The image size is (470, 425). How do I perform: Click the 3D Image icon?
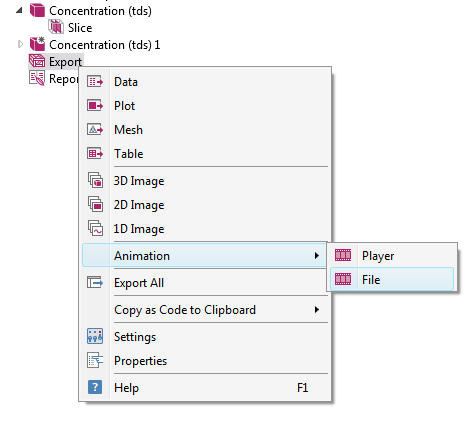(95, 180)
